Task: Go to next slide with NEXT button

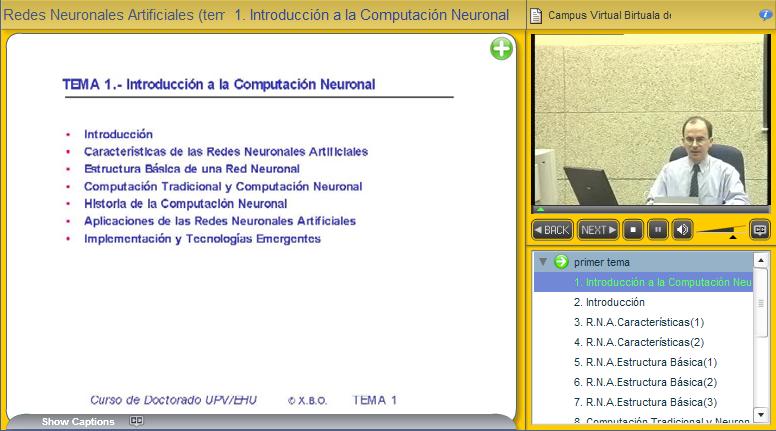Action: coord(598,229)
